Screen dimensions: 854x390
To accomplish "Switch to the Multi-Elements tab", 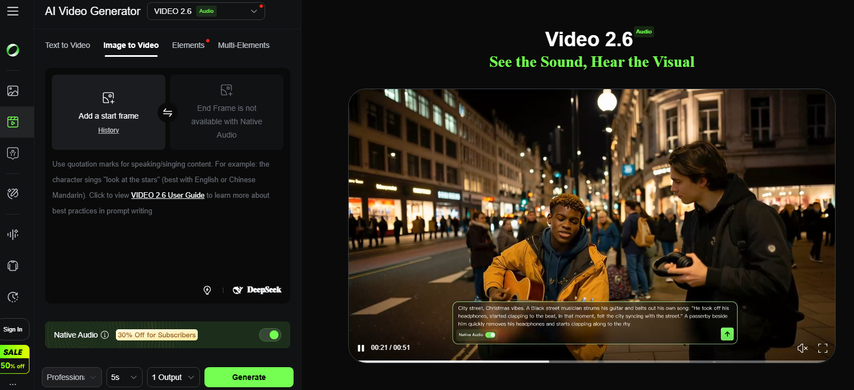I will (243, 45).
